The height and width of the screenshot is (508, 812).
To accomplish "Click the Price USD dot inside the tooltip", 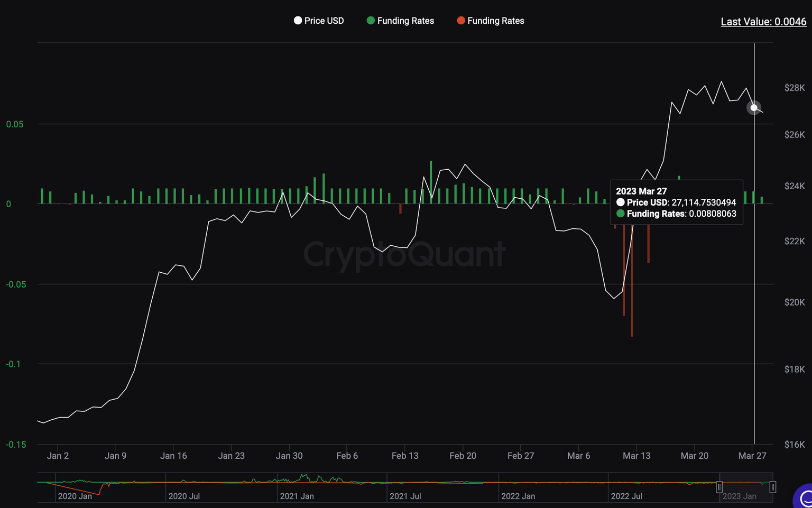I will (621, 202).
